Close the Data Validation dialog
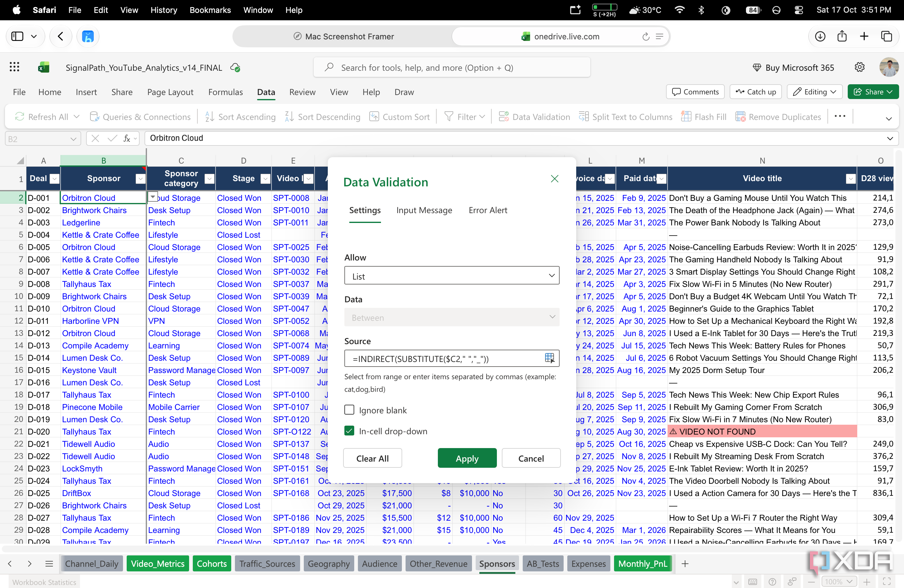The image size is (904, 588). click(555, 179)
